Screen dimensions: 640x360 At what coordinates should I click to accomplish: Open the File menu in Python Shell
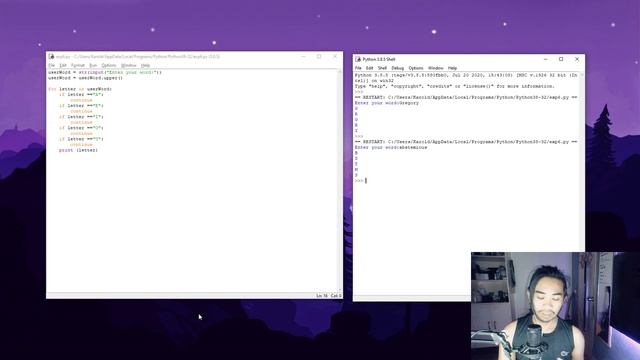pos(358,68)
